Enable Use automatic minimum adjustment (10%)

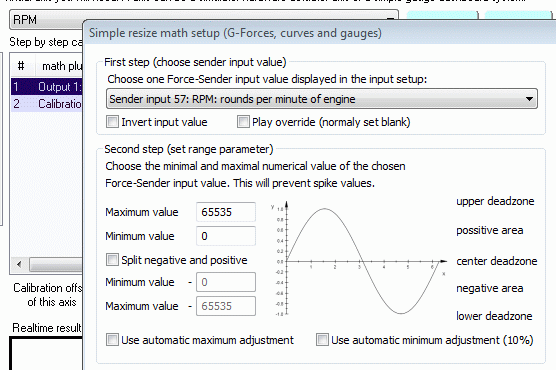[322, 340]
